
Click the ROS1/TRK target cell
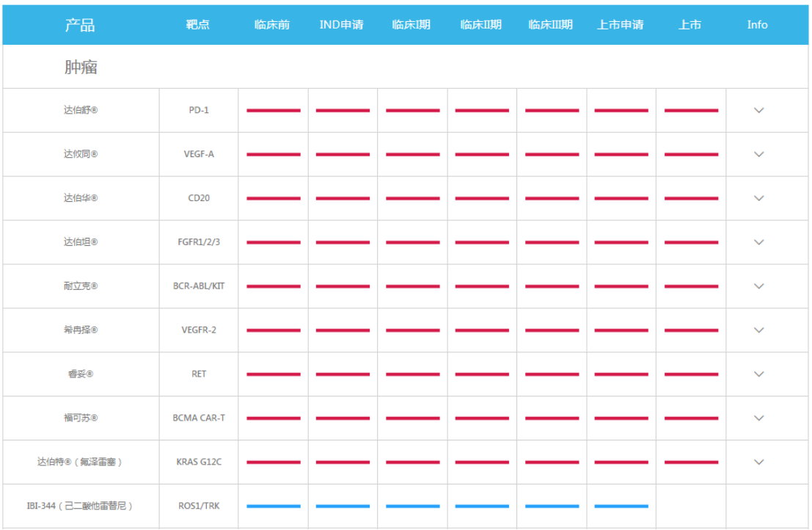199,506
